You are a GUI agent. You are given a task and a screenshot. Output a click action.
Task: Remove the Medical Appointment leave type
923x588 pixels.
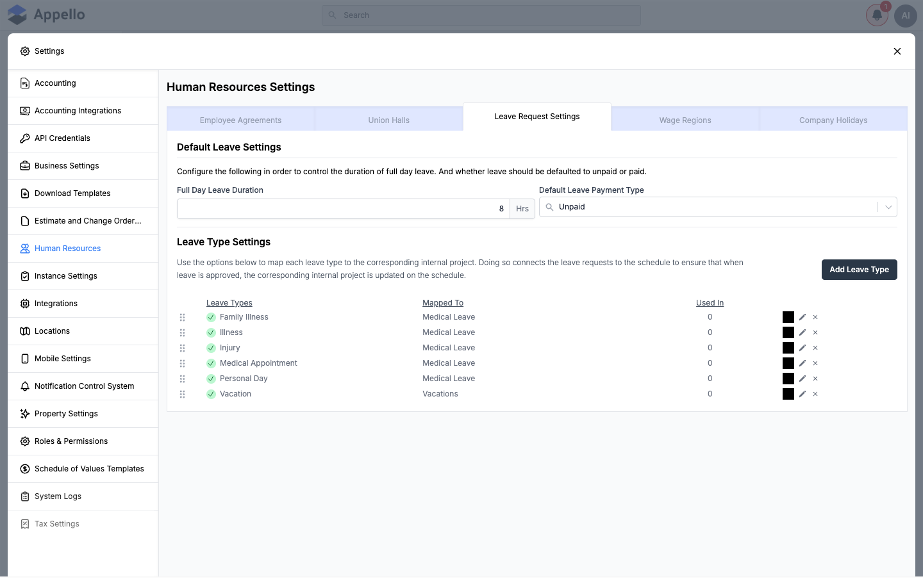[815, 363]
